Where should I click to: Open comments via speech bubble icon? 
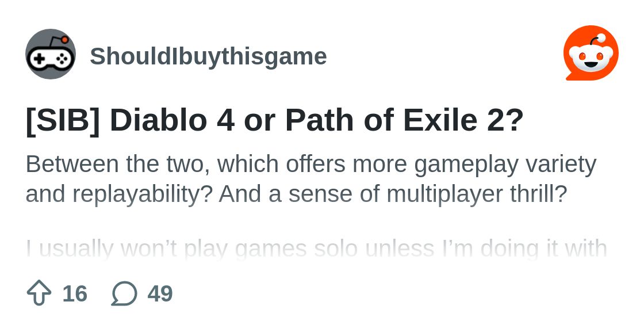click(x=124, y=293)
